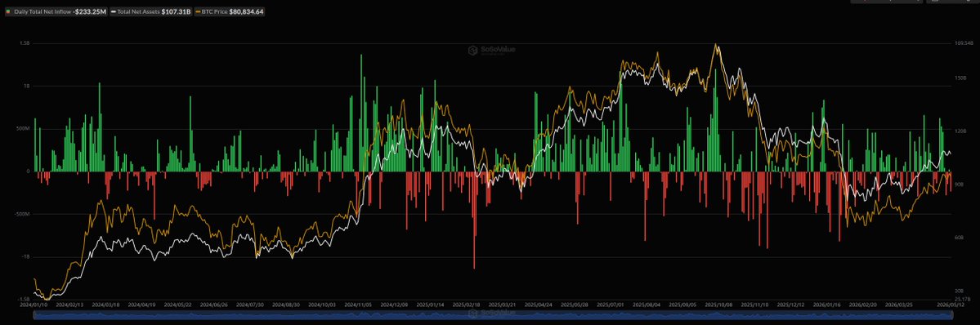This screenshot has width=980, height=325.
Task: Click the 2024/11/05 date axis label
Action: coord(357,305)
